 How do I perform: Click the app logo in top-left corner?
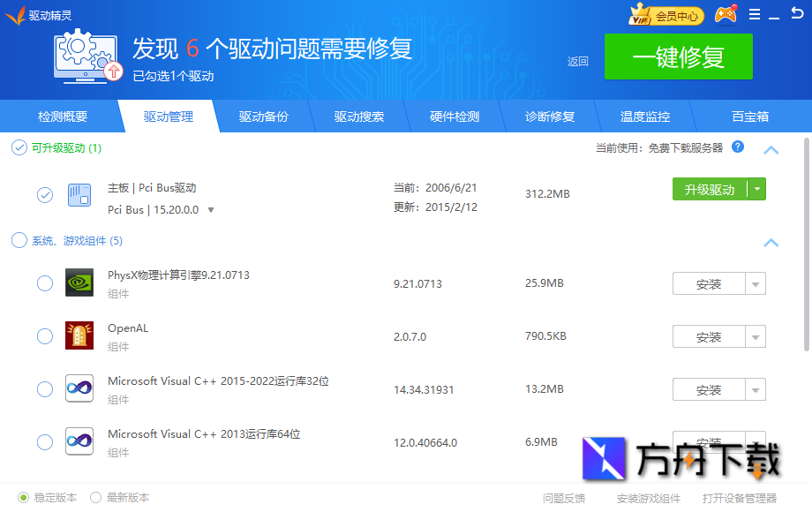[x=14, y=14]
